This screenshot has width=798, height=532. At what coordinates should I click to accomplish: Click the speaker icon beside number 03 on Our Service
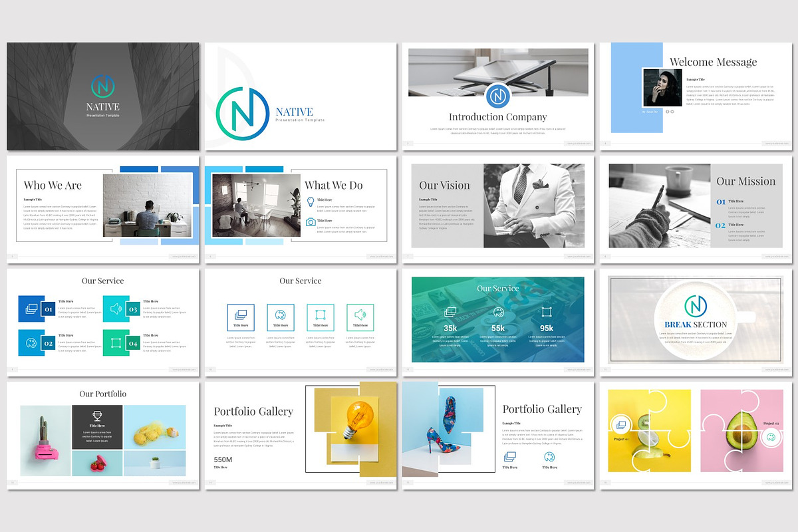[x=115, y=309]
